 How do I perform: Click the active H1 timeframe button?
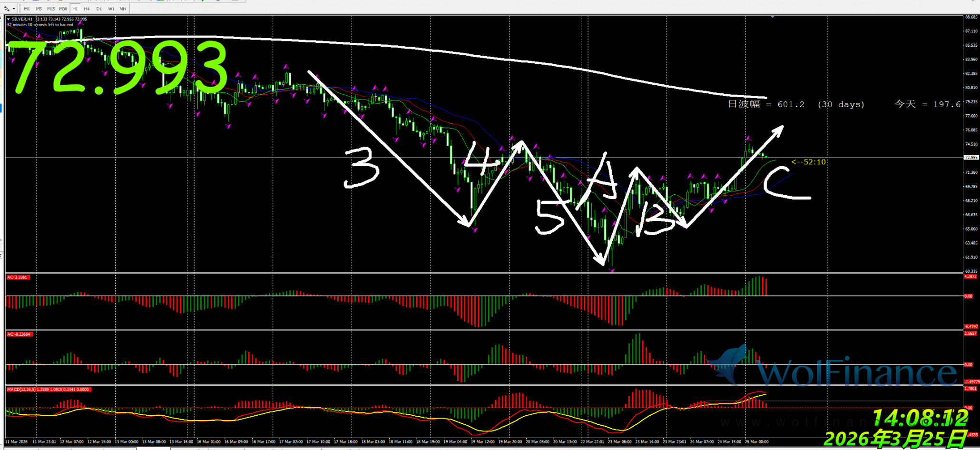[75, 9]
